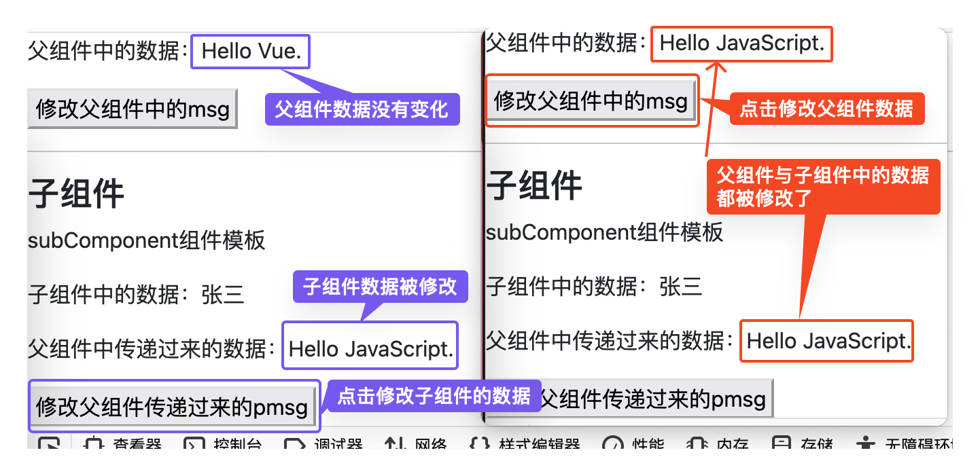Click the 查看器 inspector icon
Screen dimensions: 980x476
click(94, 445)
